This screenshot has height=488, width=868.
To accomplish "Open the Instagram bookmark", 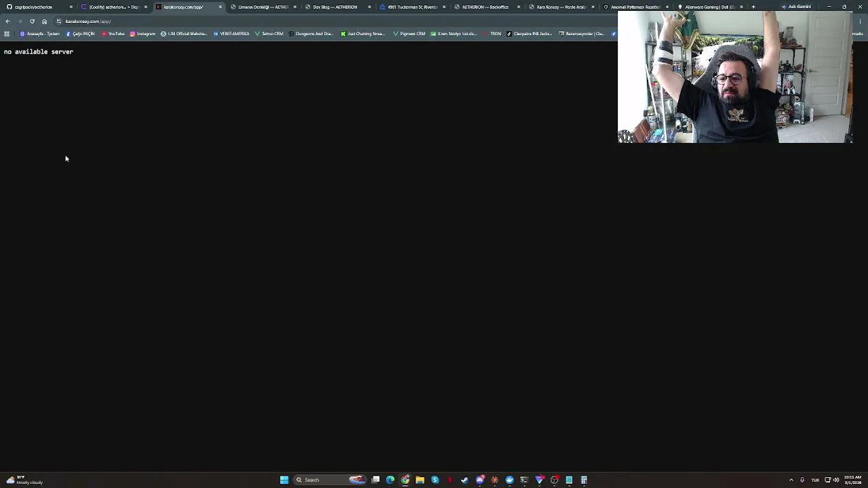I will pyautogui.click(x=142, y=33).
